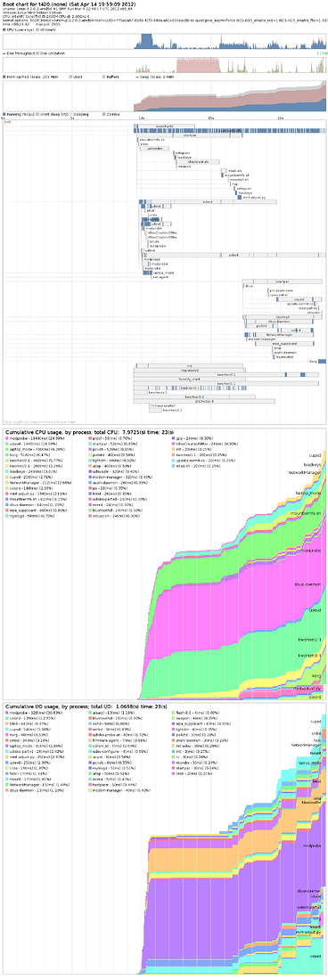Click the CPU (user+sys) legend swatch

click(x=4, y=29)
